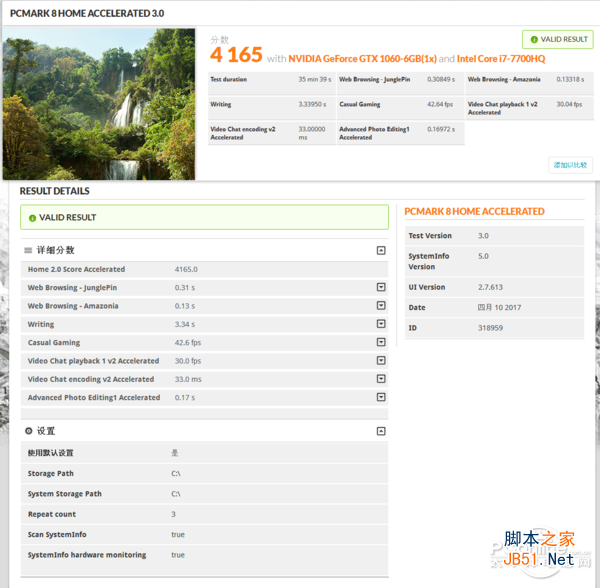Click the VALID RESULT badge at top
The width and height of the screenshot is (600, 588).
tap(558, 39)
